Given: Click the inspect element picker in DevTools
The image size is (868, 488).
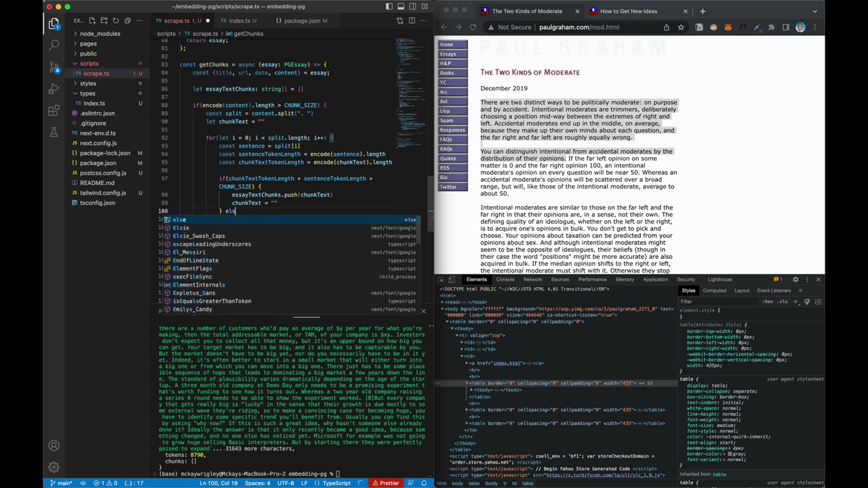Looking at the screenshot, I should pyautogui.click(x=441, y=279).
